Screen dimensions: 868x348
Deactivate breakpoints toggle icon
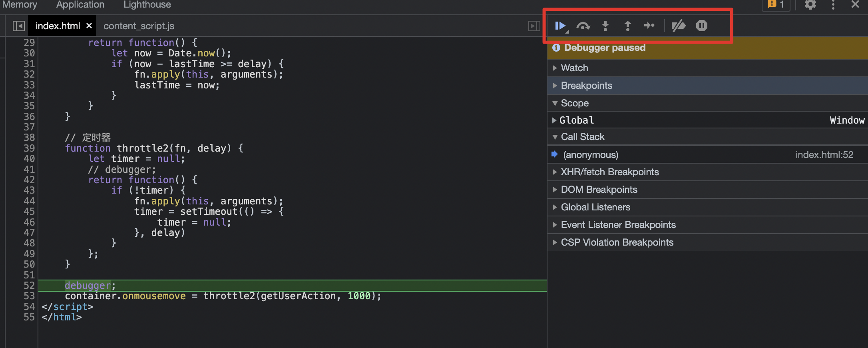click(x=679, y=26)
